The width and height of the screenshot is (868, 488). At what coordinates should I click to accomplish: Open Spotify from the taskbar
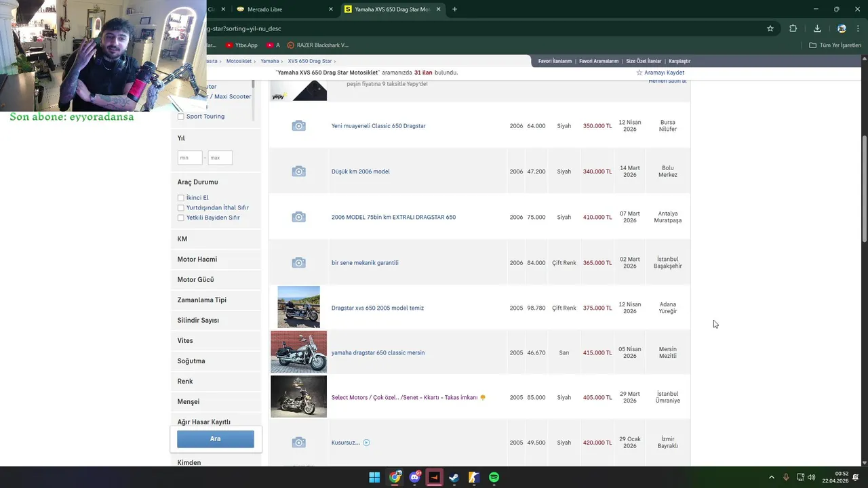pos(494,477)
